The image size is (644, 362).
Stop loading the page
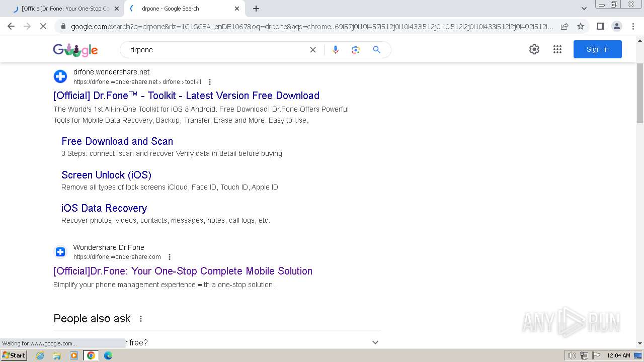pyautogui.click(x=43, y=26)
